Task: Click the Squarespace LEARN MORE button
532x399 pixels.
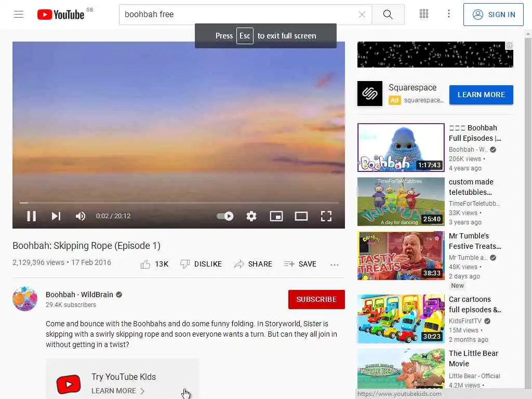Action: pos(481,95)
